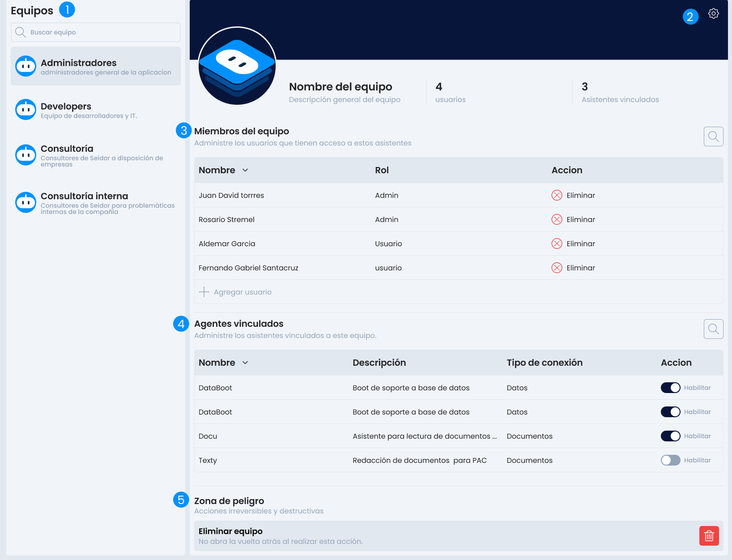Click Eliminar icon for Rosario Stremel

[557, 219]
